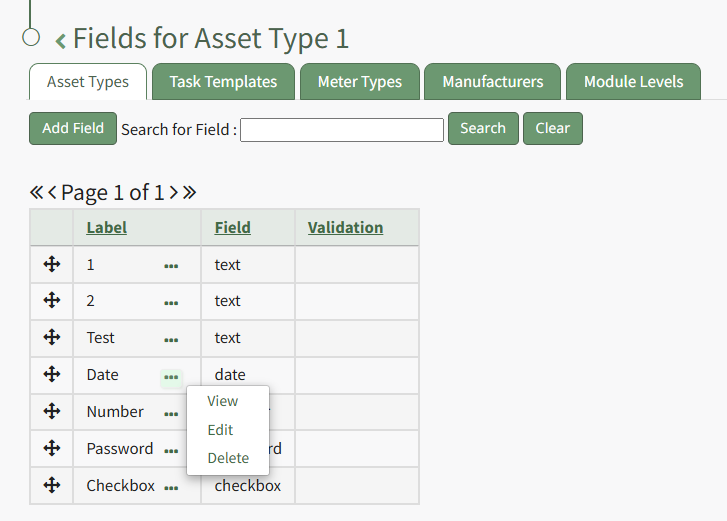Focus the Search for Field input
Image resolution: width=727 pixels, height=521 pixels.
[x=342, y=130]
